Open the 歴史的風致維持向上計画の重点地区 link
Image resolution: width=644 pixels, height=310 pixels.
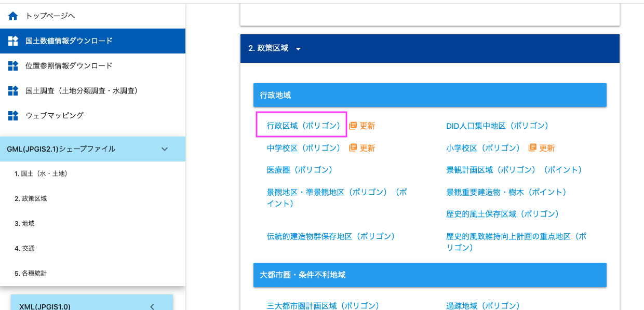[516, 242]
